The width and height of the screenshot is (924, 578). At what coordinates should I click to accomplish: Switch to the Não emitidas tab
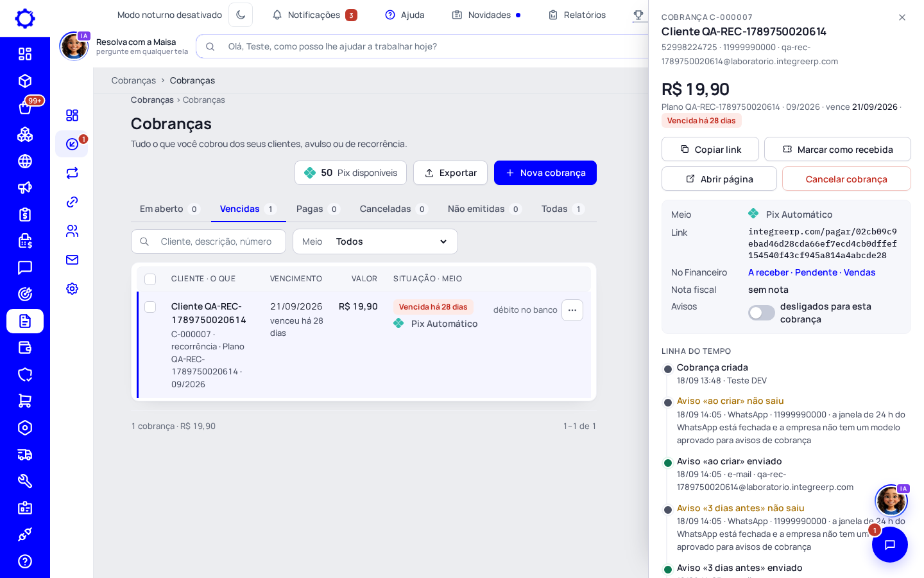click(484, 209)
